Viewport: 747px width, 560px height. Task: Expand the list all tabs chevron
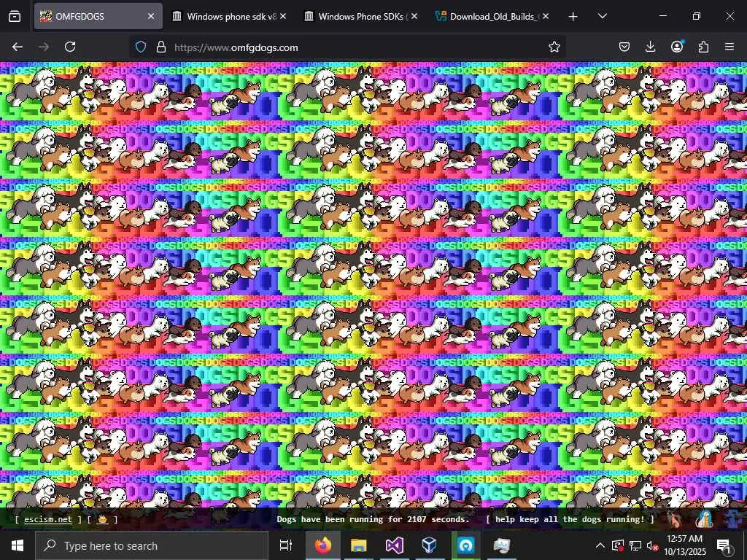(602, 16)
